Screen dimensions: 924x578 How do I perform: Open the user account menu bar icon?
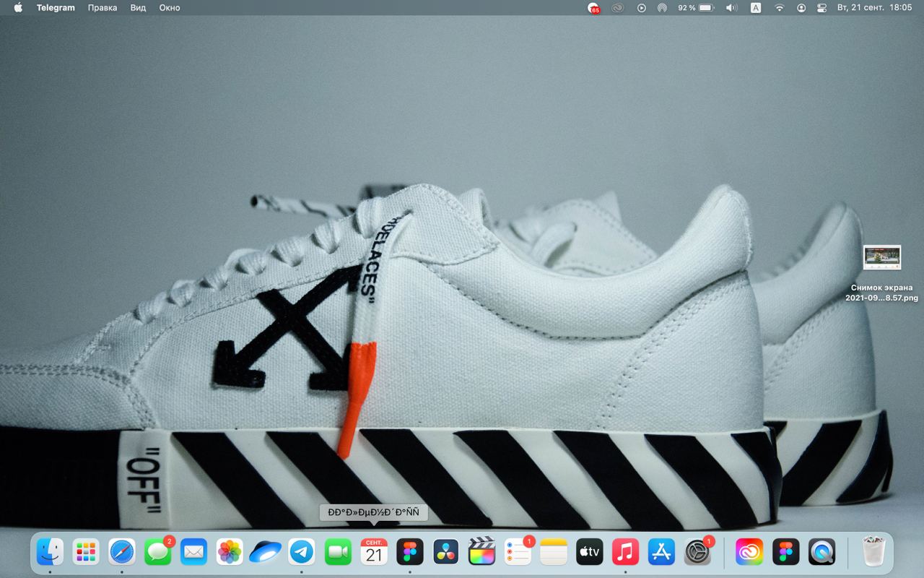point(801,7)
